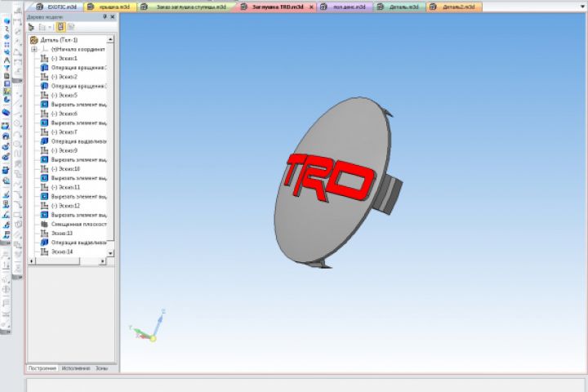Click the four-dots grid icon in left toolbar
The width and height of the screenshot is (588, 392).
[x=7, y=45]
